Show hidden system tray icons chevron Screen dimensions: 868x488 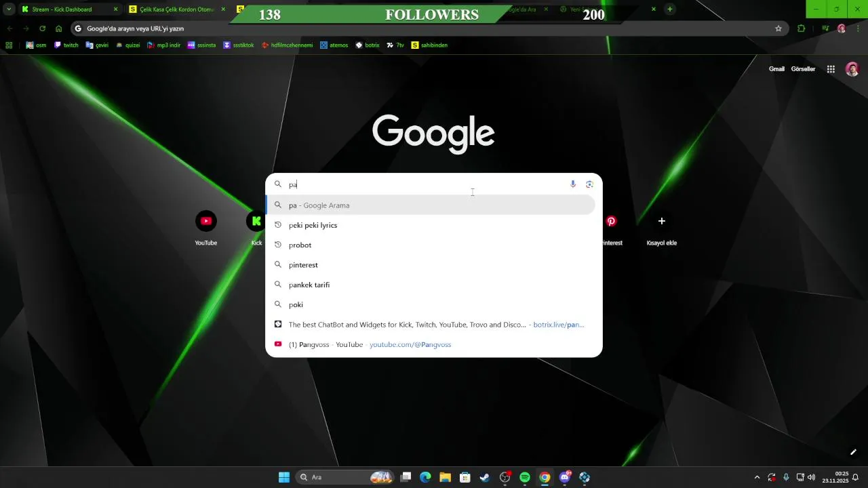pos(757,477)
